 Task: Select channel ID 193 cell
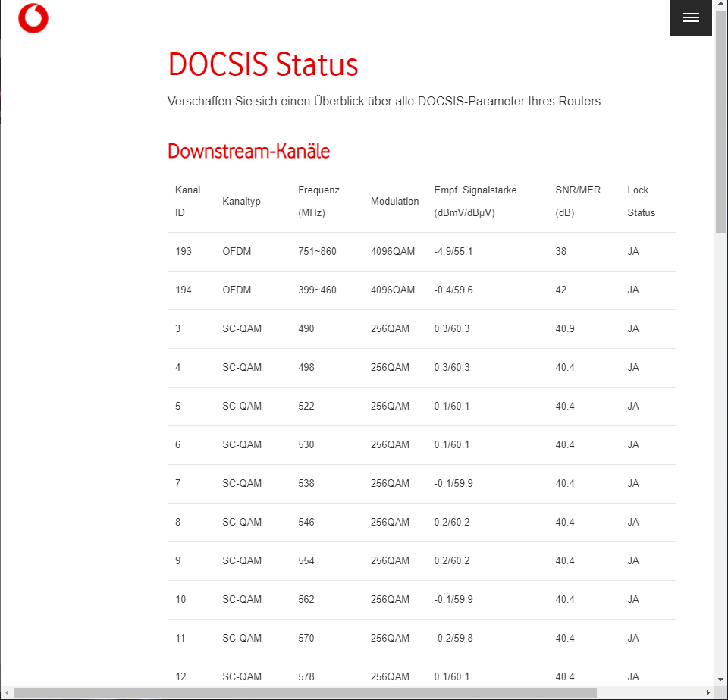point(184,251)
